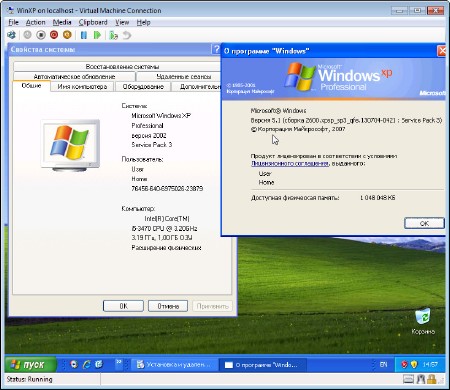Turn off the VM with the black-square icon
Image resolution: width=450 pixels, height=390 pixels.
(41, 35)
